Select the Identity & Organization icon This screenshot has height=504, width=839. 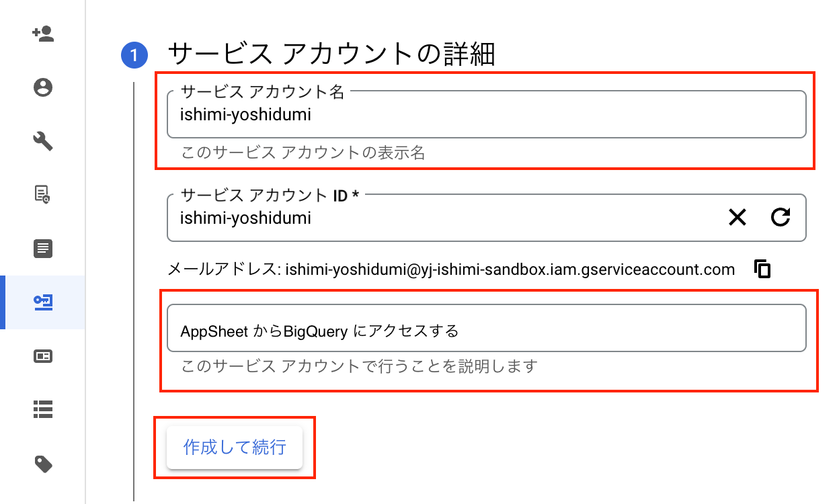(43, 87)
